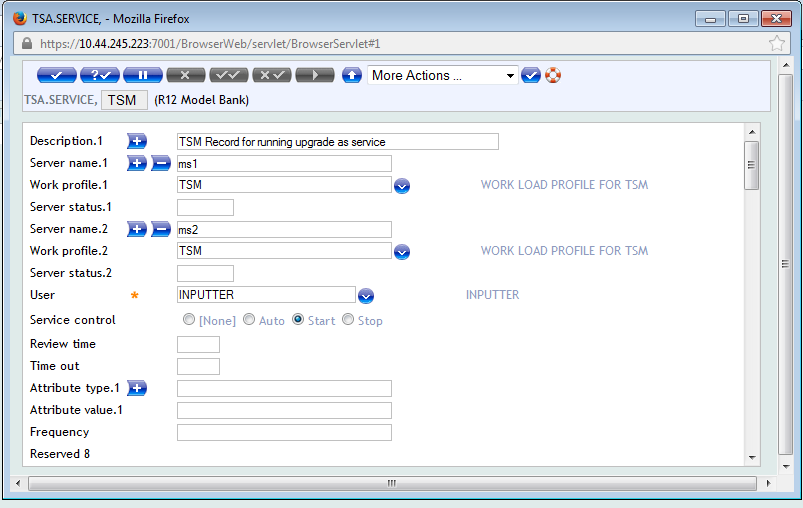Select the Auto service control radio
The height and width of the screenshot is (508, 803).
[x=249, y=320]
